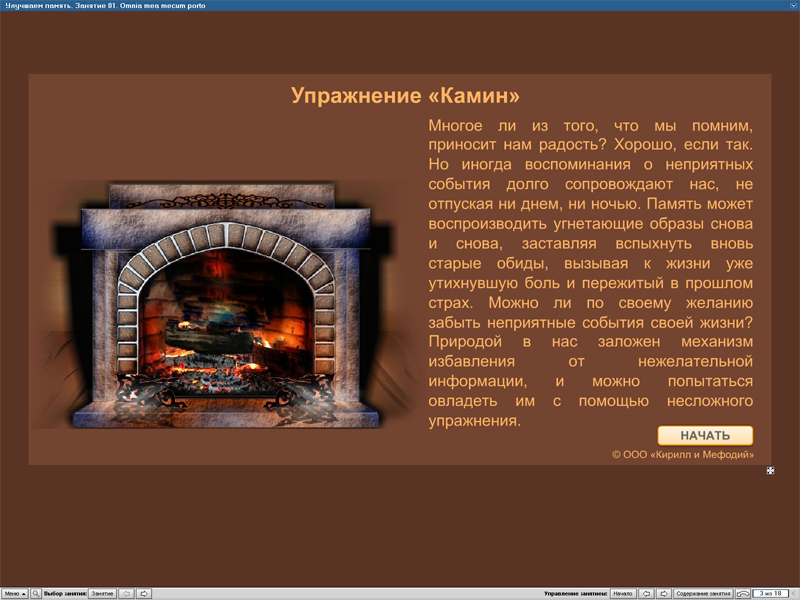Click the heading Упражнение «Камин»
800x600 pixels.
[405, 95]
